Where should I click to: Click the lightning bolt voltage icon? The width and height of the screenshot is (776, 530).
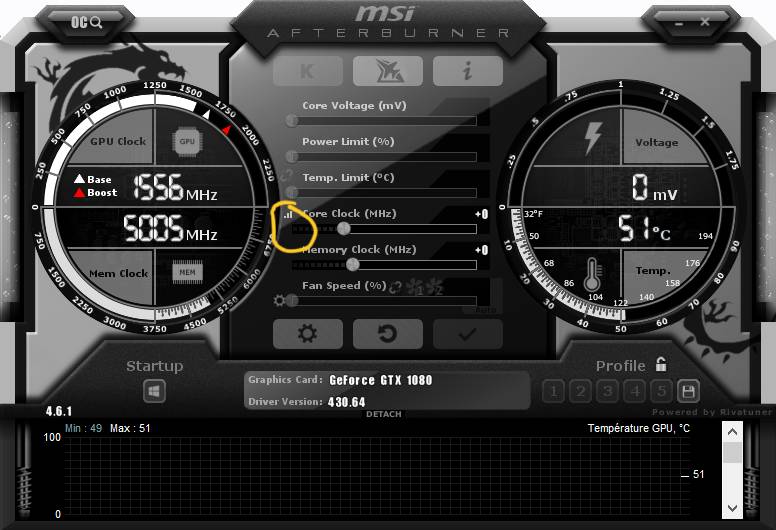click(593, 138)
